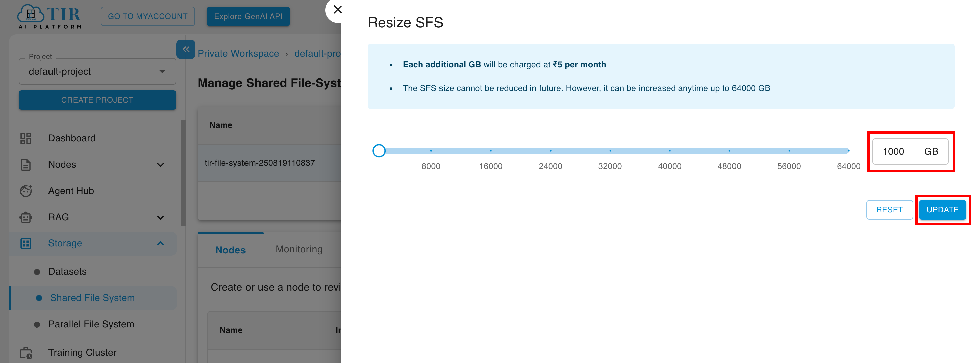Collapse the Storage sidebar section
Image resolution: width=980 pixels, height=363 pixels.
coord(161,243)
